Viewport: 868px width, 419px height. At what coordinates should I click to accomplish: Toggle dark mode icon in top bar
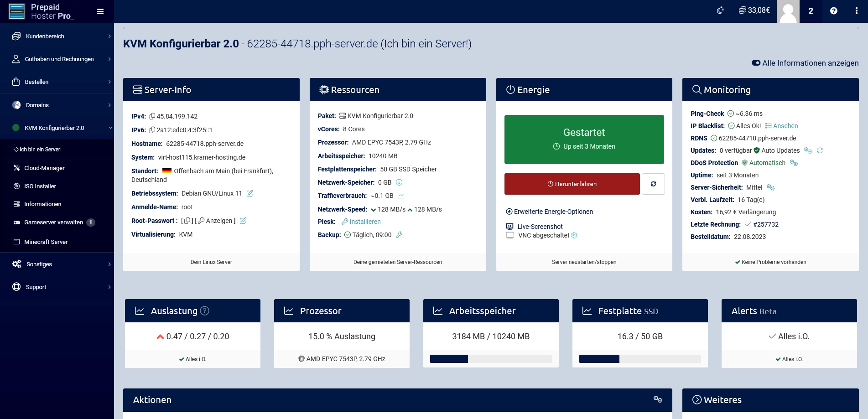click(x=721, y=10)
